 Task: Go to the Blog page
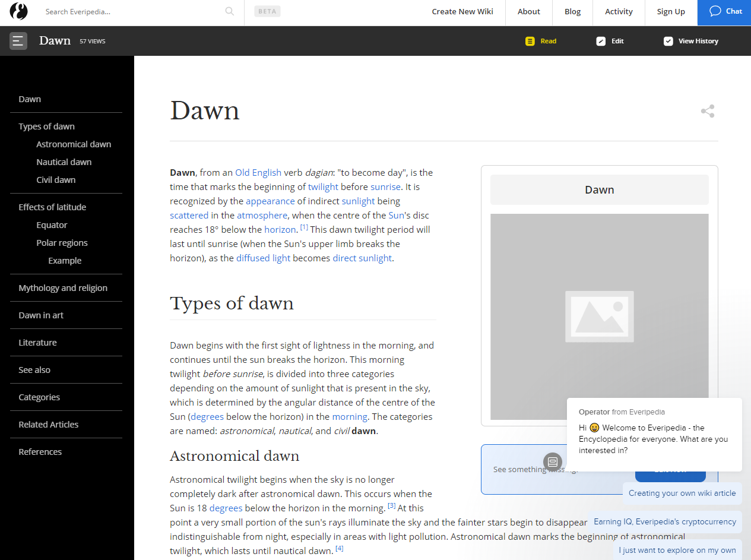[x=573, y=11]
